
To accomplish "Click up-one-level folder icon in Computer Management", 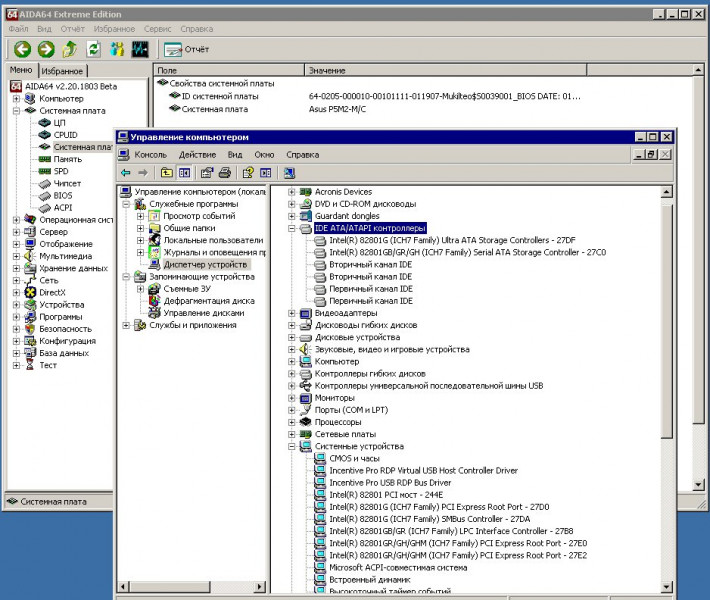I will (167, 173).
